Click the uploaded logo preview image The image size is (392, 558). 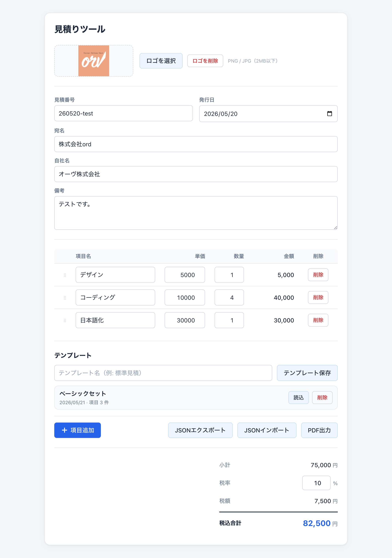point(94,61)
